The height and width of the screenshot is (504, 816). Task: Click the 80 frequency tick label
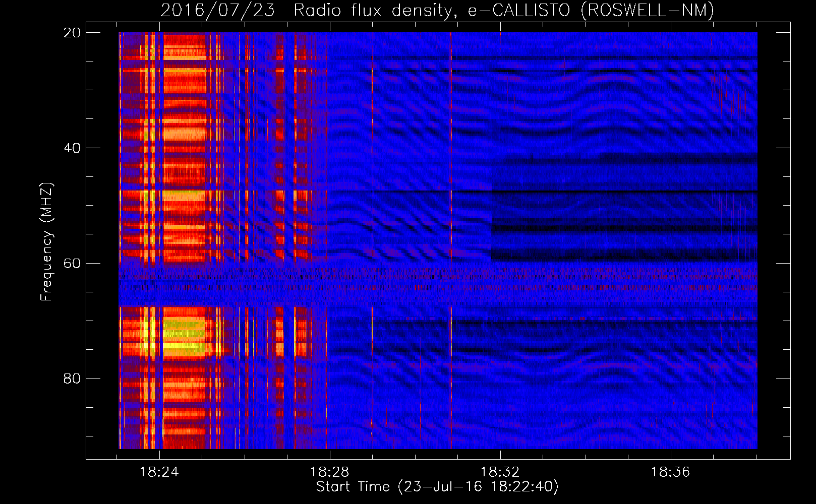pyautogui.click(x=72, y=379)
